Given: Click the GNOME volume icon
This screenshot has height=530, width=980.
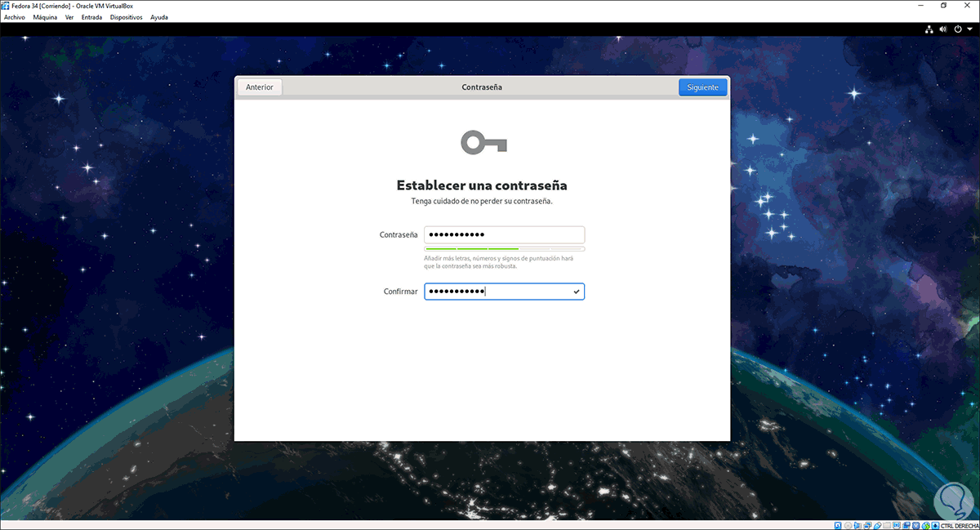Looking at the screenshot, I should click(x=943, y=29).
